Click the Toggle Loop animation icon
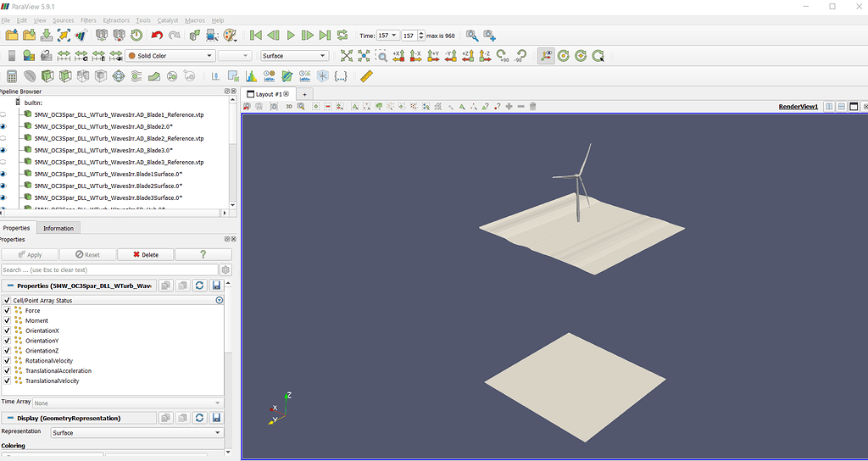This screenshot has height=461, width=868. 342,35
